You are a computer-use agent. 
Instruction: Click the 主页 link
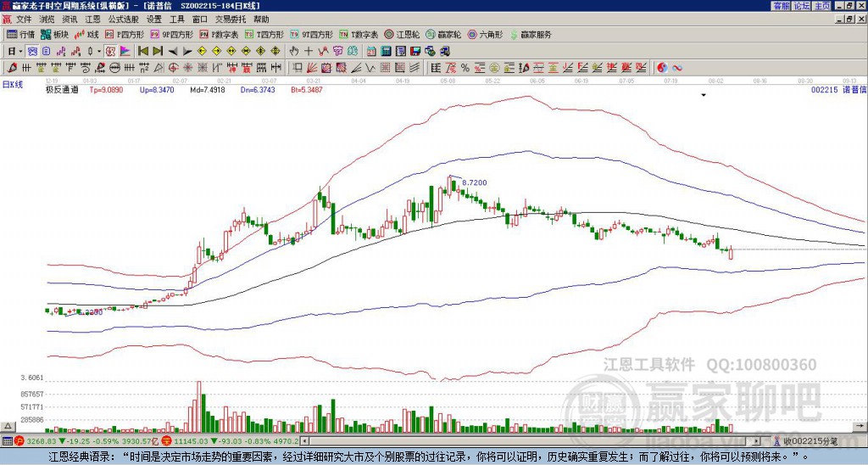click(x=821, y=6)
